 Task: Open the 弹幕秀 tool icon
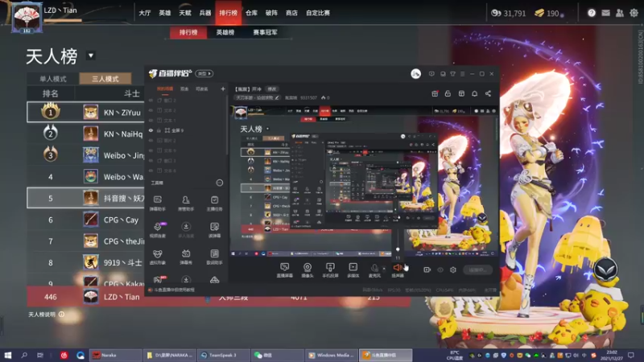[x=186, y=257]
